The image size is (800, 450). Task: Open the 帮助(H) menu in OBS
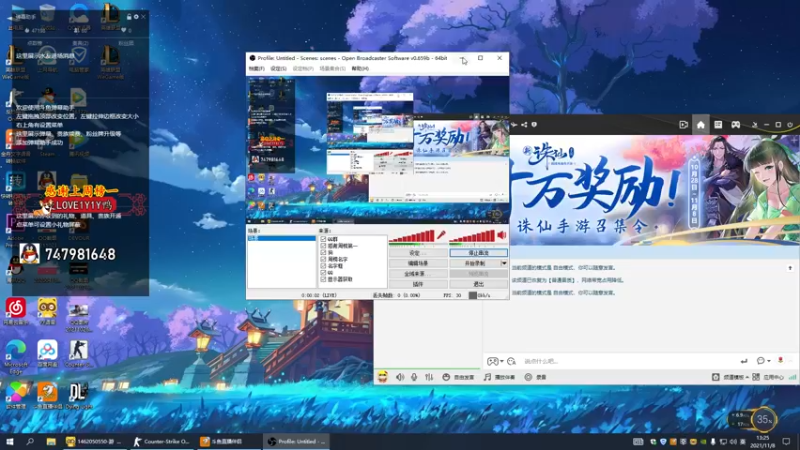coord(360,68)
